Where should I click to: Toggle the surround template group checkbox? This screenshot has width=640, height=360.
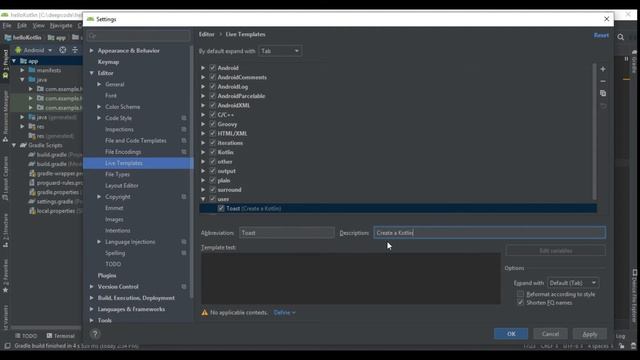click(x=213, y=190)
